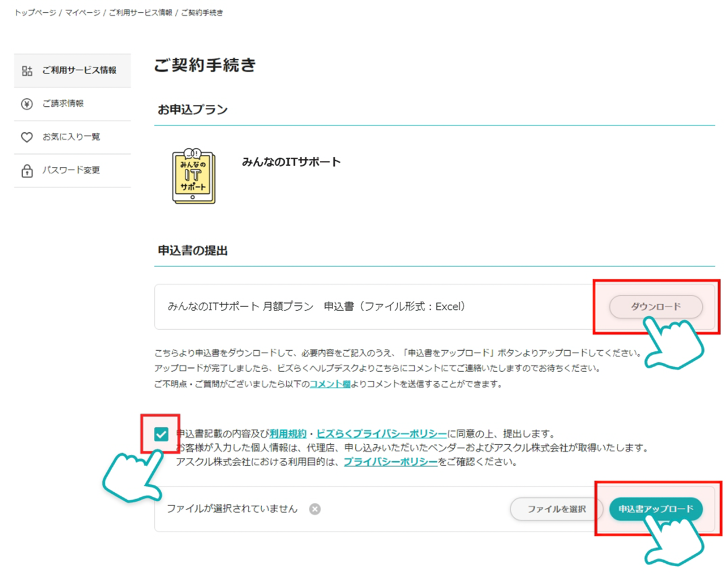Open お気に入り一覧 in the sidebar
The width and height of the screenshot is (728, 587).
(x=72, y=137)
